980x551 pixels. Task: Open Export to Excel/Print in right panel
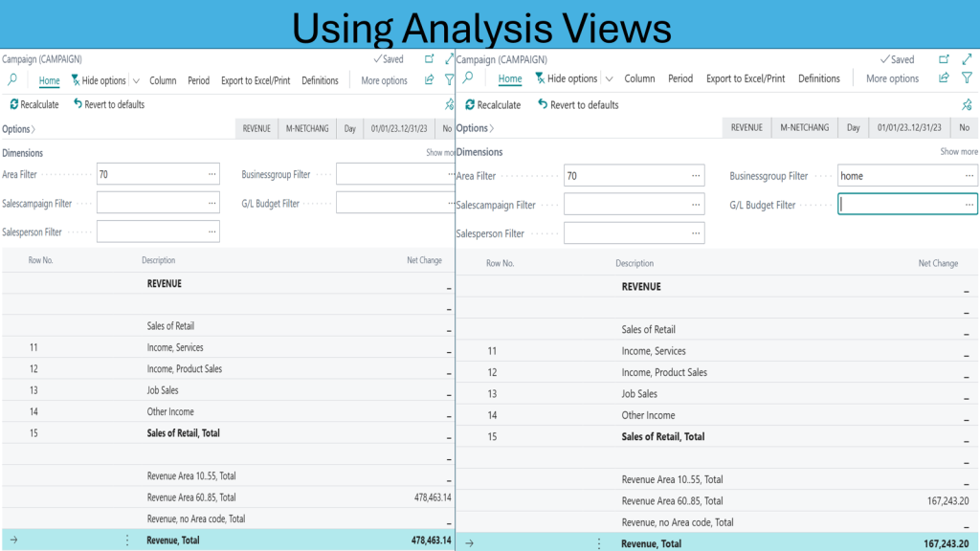point(746,78)
